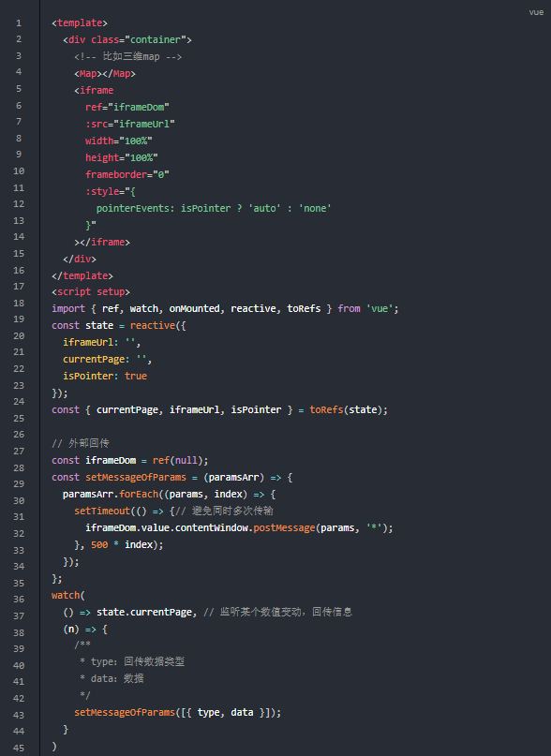Click the import from 'vue' line
This screenshot has width=551, height=756.
tap(225, 308)
